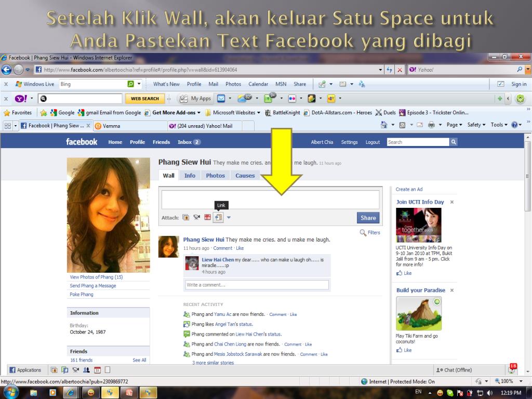Switch to the Causes tab
The height and width of the screenshot is (399, 532).
click(x=245, y=176)
